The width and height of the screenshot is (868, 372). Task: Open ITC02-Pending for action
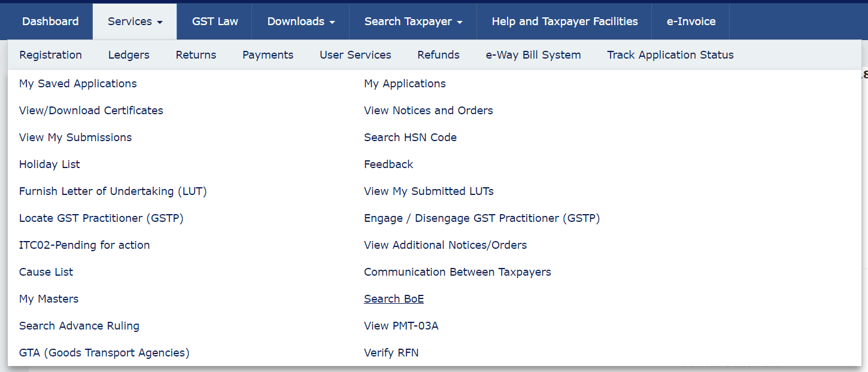[84, 245]
